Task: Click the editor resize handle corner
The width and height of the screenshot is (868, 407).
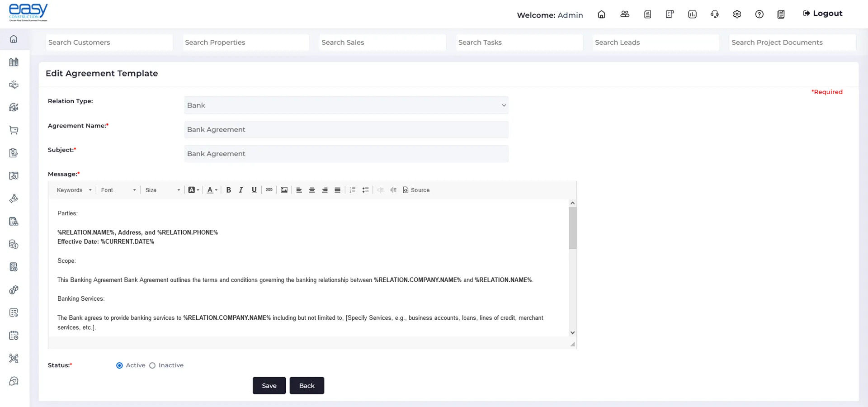Action: click(572, 344)
